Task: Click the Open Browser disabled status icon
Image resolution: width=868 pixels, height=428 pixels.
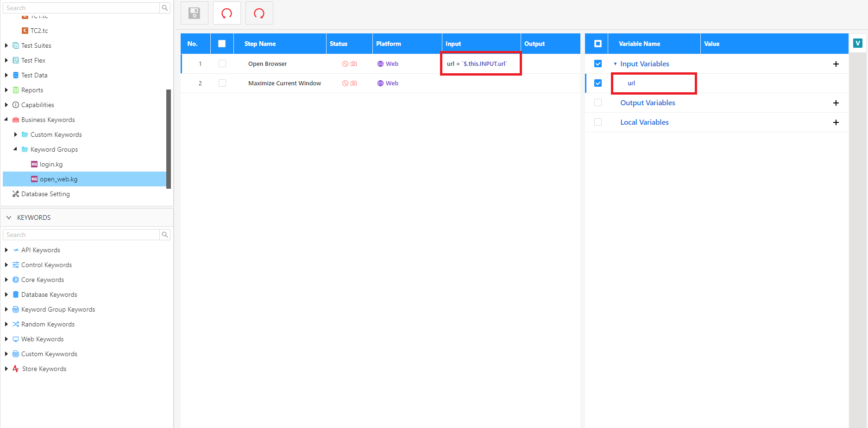Action: coord(345,64)
